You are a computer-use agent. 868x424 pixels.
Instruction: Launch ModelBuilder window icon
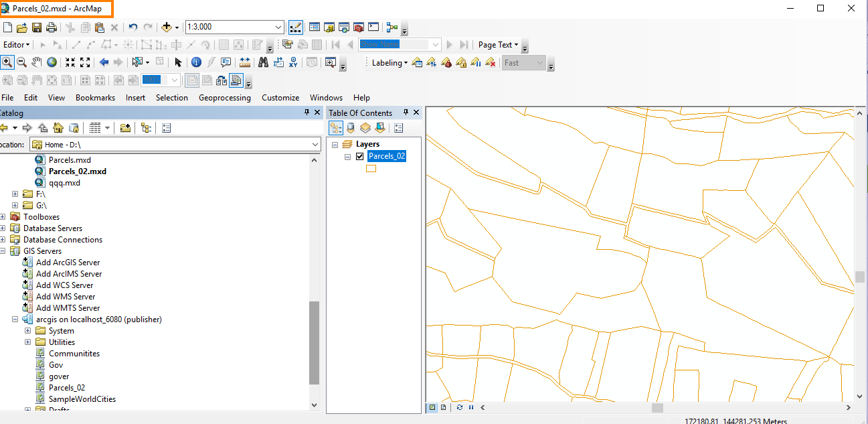(392, 27)
